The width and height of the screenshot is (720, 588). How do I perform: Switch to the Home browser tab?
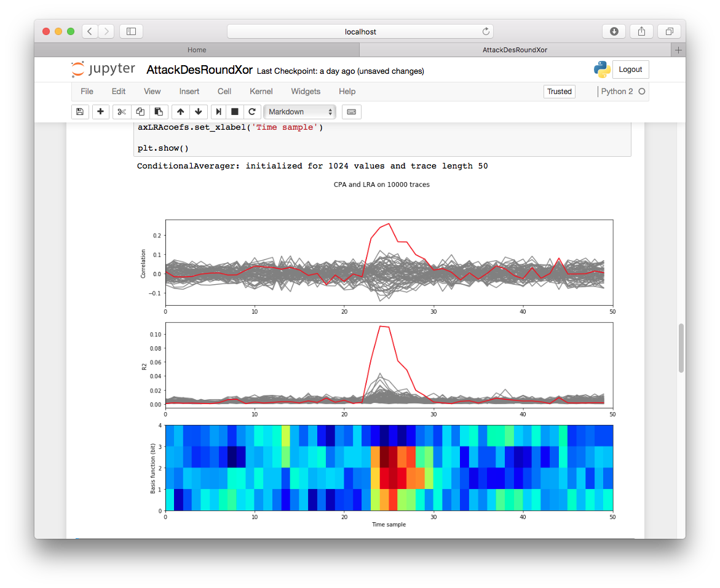(x=197, y=50)
